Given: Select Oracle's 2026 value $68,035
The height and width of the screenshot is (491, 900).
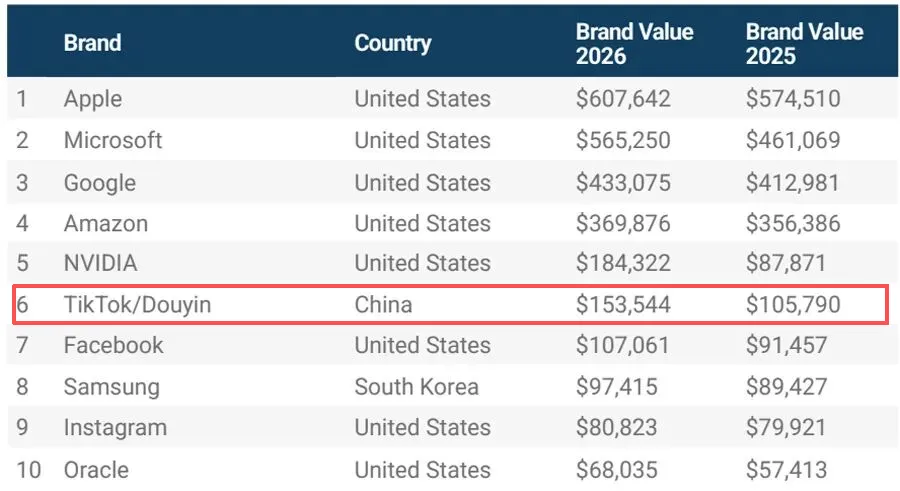Looking at the screenshot, I should tap(617, 469).
